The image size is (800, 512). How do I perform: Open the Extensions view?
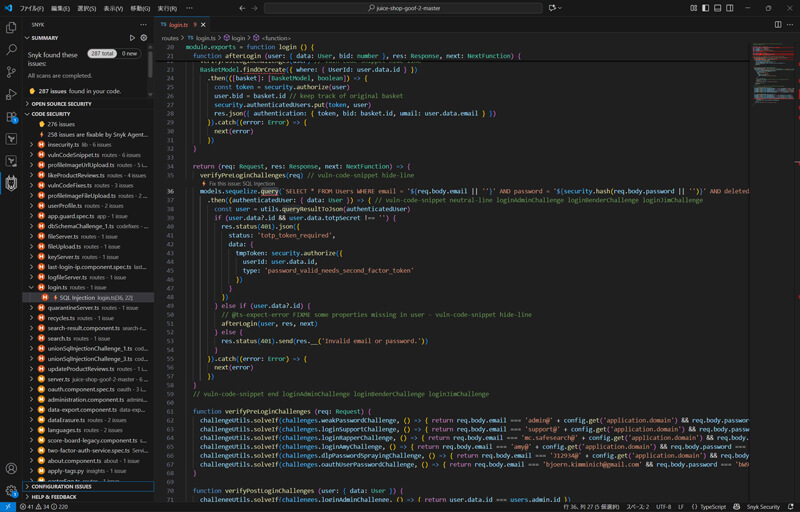click(x=11, y=116)
